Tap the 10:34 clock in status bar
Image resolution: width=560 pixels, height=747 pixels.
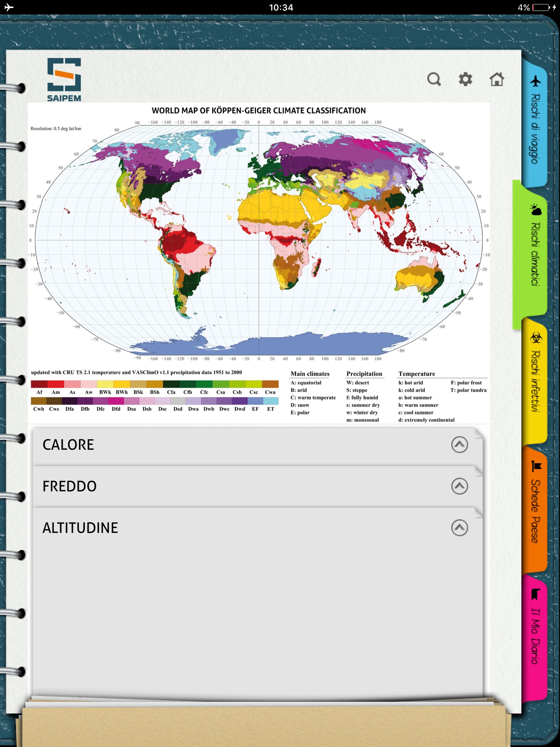click(x=281, y=7)
